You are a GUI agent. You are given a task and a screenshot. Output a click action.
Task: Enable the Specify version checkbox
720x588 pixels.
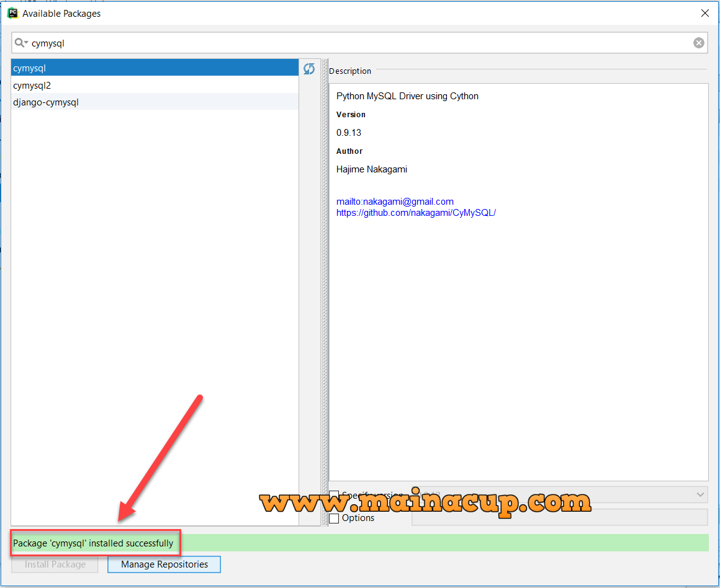click(335, 495)
